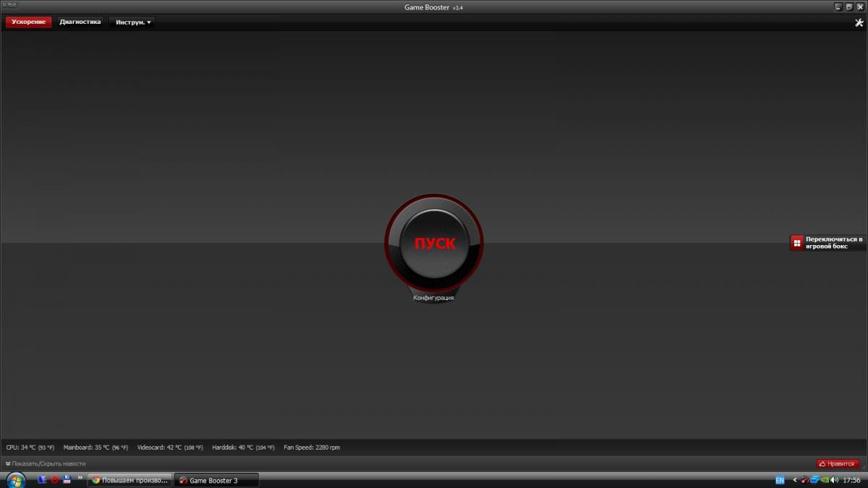Click the Videocard: 42 °C reading
The width and height of the screenshot is (868, 488).
[170, 448]
